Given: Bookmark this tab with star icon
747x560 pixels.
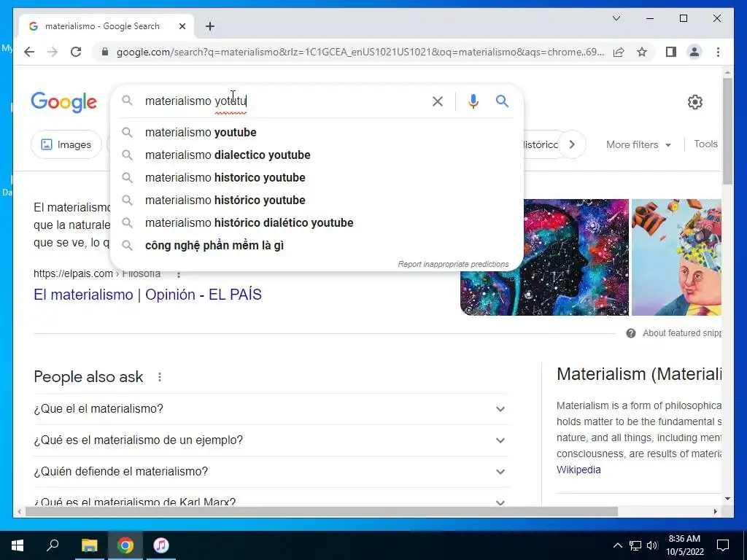Looking at the screenshot, I should [642, 52].
